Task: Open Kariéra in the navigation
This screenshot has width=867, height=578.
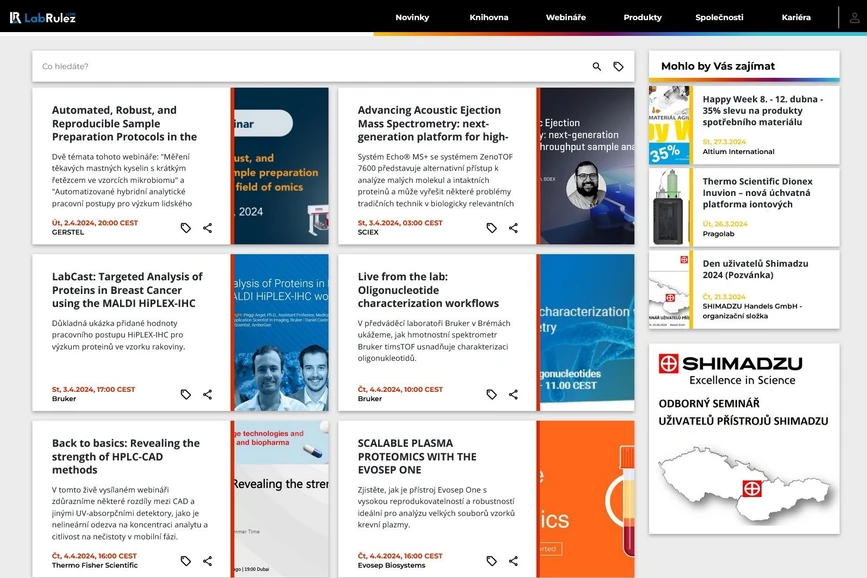Action: click(x=796, y=17)
